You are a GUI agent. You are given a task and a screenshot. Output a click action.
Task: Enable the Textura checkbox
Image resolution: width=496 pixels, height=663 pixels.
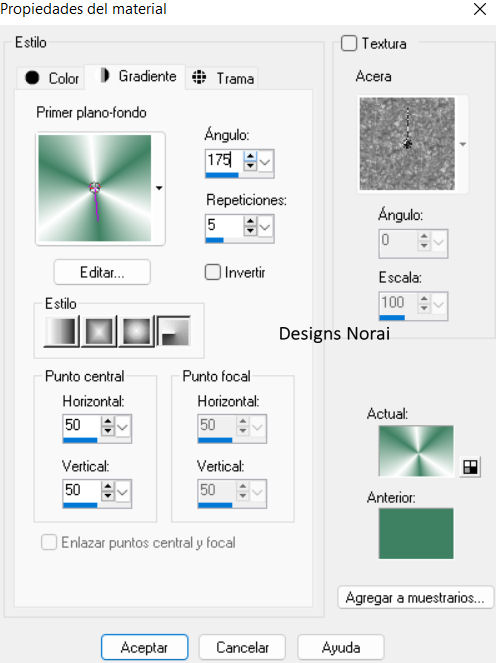[349, 43]
